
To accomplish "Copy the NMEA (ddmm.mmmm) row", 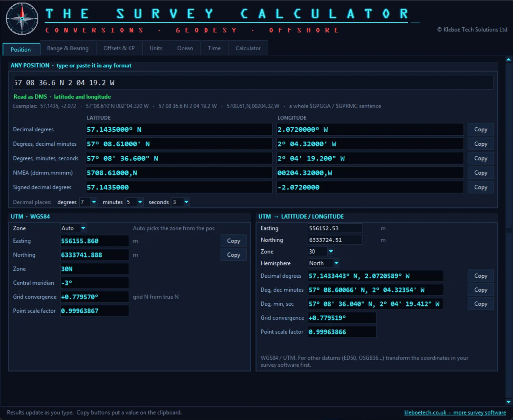I will click(x=481, y=173).
